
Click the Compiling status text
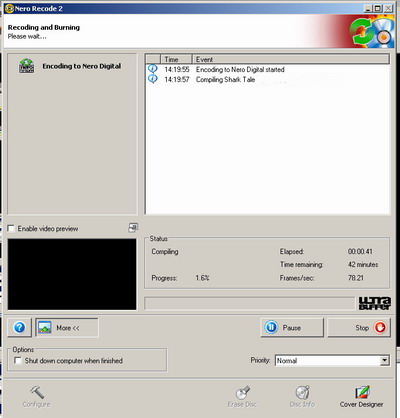tap(165, 252)
